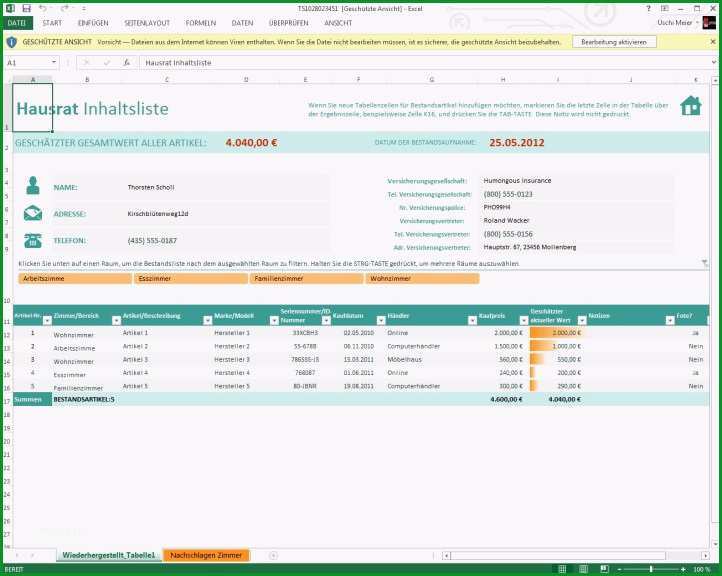The height and width of the screenshot is (576, 722).
Task: Expand the Name Box dropdown arrow
Action: tap(54, 62)
